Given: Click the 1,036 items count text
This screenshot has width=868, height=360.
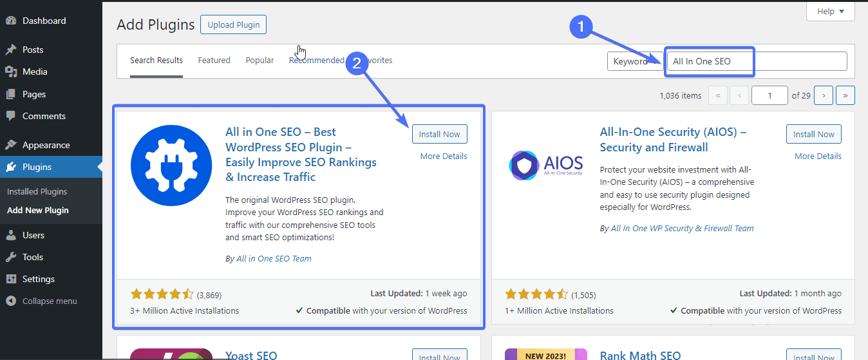Looking at the screenshot, I should 681,95.
